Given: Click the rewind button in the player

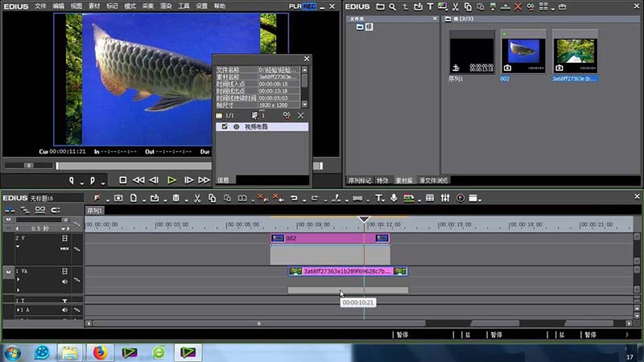Looking at the screenshot, I should [138, 180].
